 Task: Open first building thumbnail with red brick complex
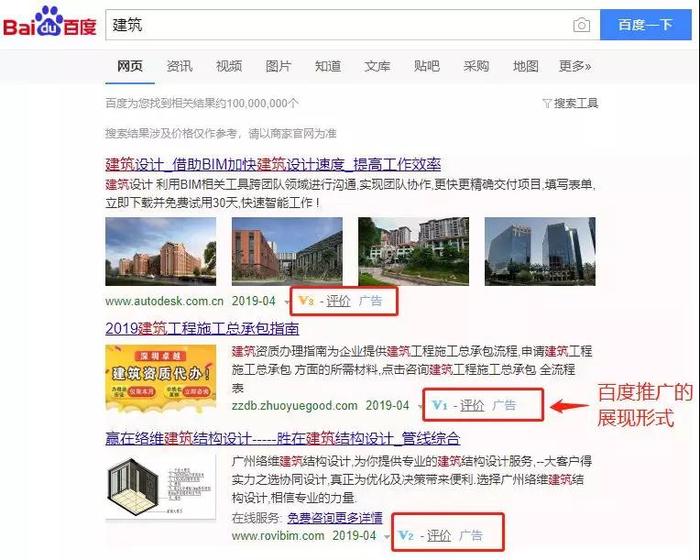(x=161, y=251)
